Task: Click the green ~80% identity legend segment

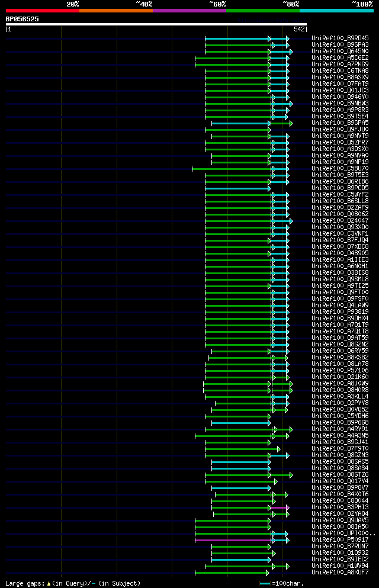Action: coord(263,11)
